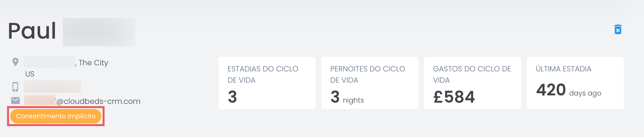Select the Estadias do ciclo de vida title

263,74
